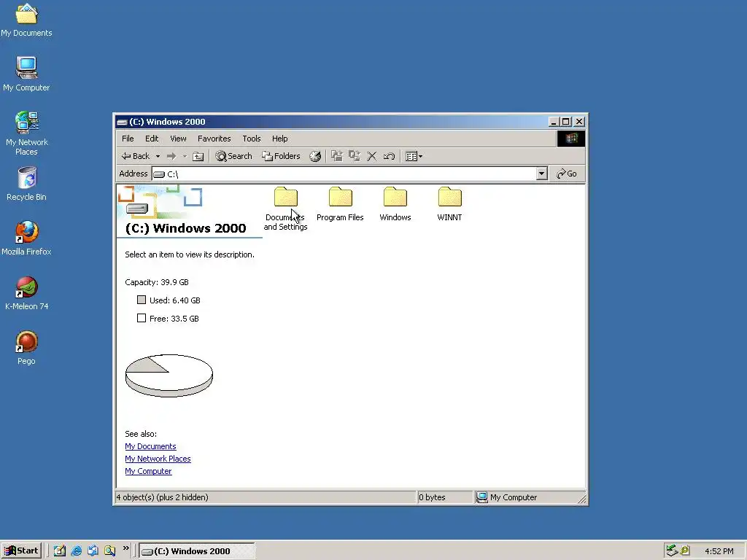This screenshot has width=747, height=560.
Task: Select the Windows folder
Action: 395,205
